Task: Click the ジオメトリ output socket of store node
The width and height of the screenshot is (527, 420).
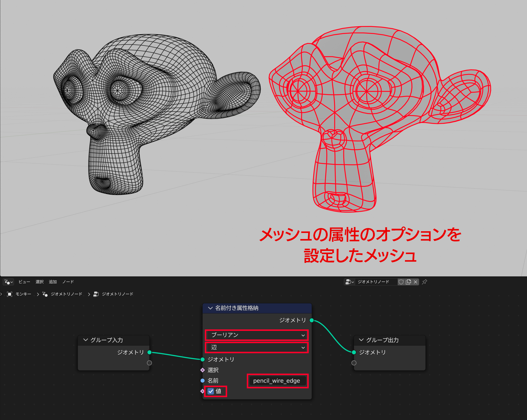Action: tap(312, 320)
